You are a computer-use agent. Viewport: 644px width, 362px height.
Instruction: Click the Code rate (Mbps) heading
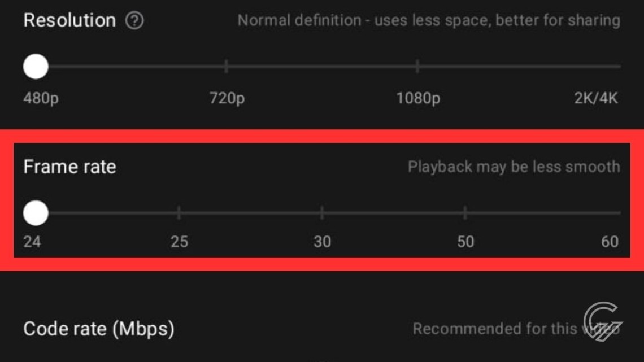click(x=99, y=328)
